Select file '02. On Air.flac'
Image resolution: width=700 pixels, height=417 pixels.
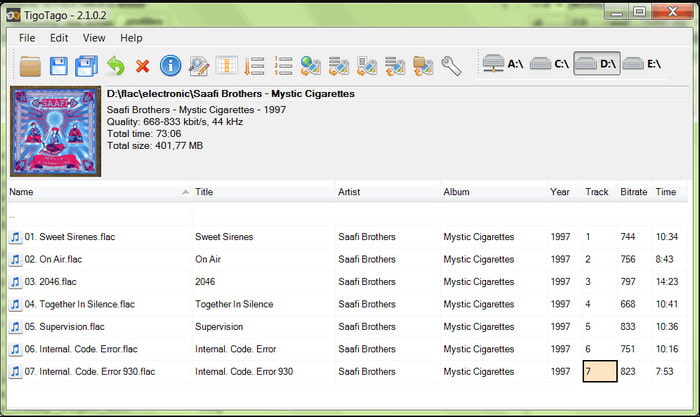click(x=53, y=259)
